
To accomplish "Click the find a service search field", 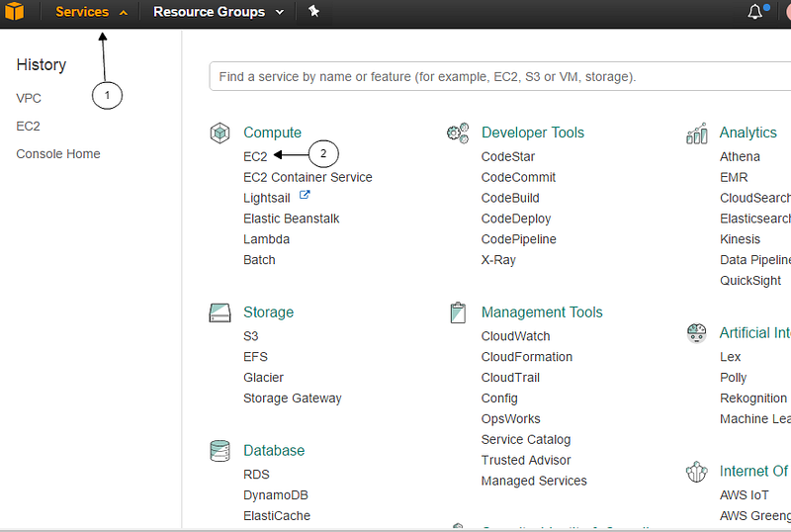I will (500, 77).
